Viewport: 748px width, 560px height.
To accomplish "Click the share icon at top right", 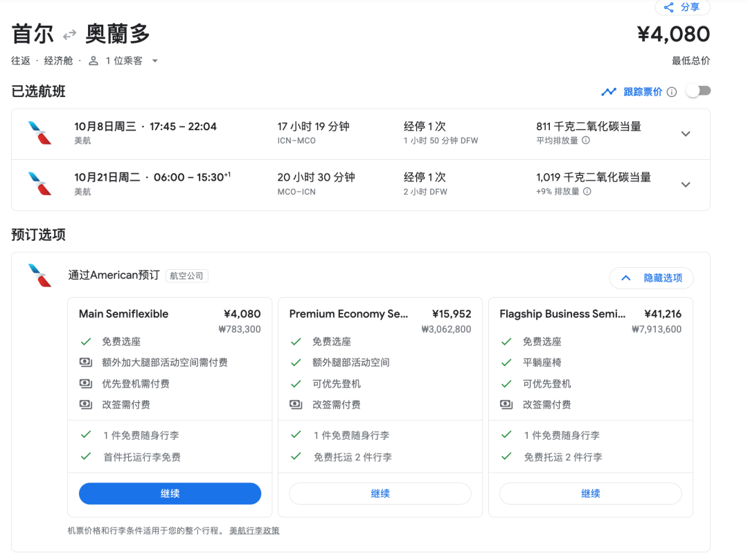I will pyautogui.click(x=668, y=8).
